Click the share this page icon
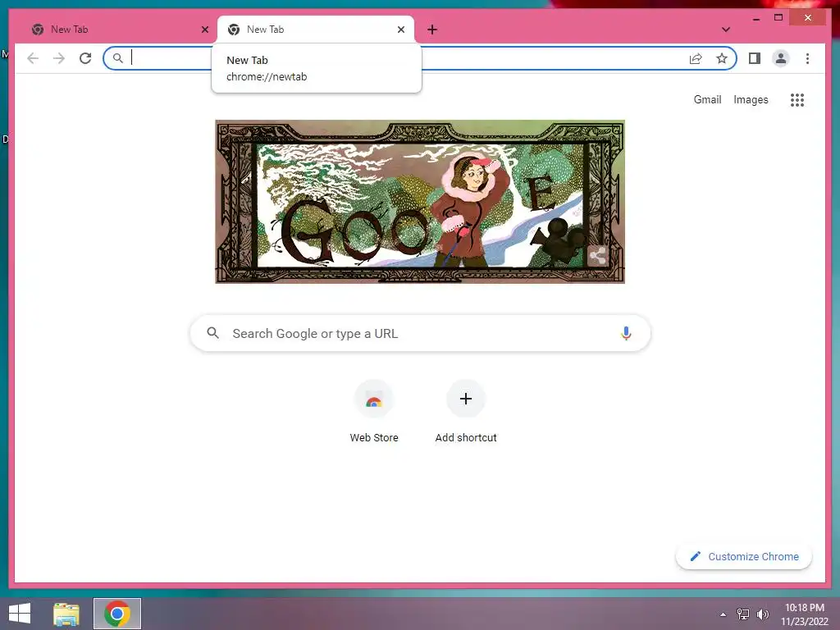 click(x=696, y=58)
